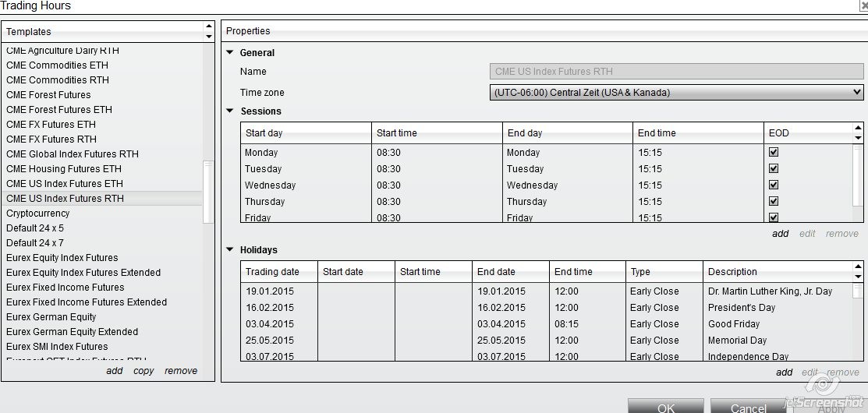Select Eurex Equity Index Futures Extended template
This screenshot has width=868, height=413.
click(x=83, y=273)
